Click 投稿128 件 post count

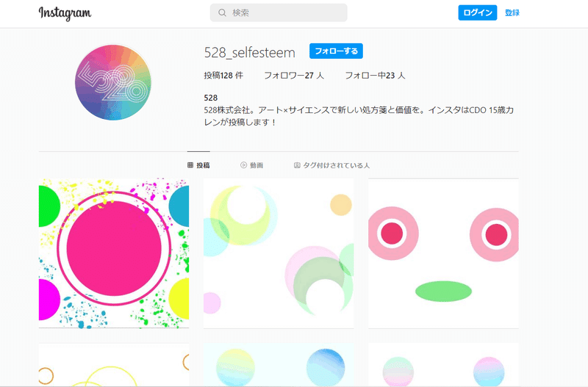[x=223, y=76]
